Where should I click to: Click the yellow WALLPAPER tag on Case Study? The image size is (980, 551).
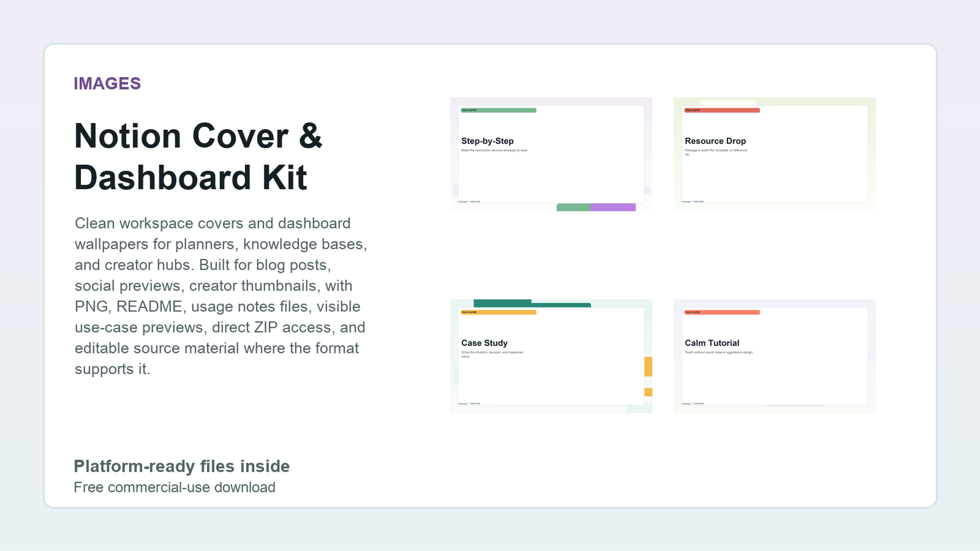click(498, 312)
